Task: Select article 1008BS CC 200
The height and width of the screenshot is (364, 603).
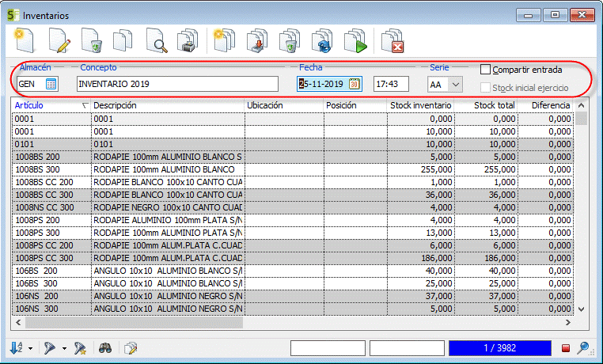Action: pyautogui.click(x=44, y=182)
